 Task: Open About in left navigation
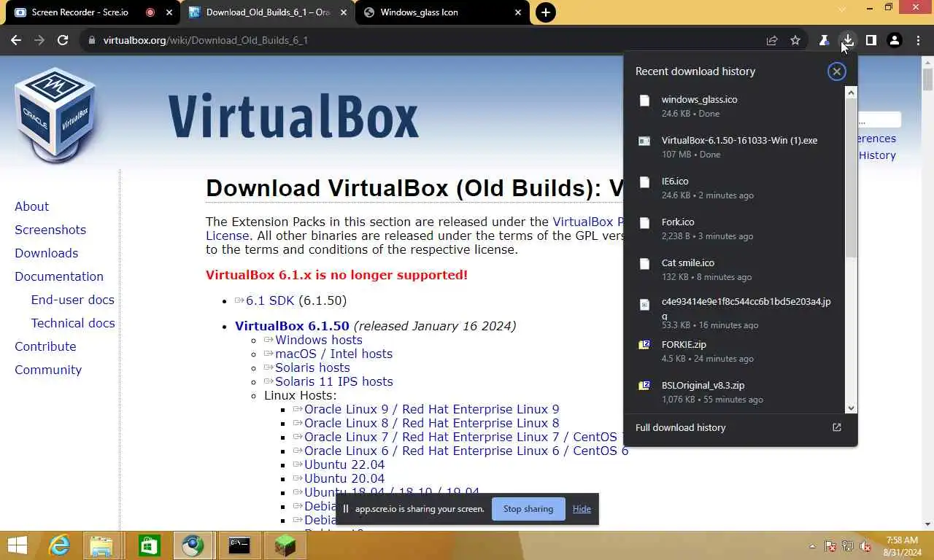pyautogui.click(x=31, y=206)
